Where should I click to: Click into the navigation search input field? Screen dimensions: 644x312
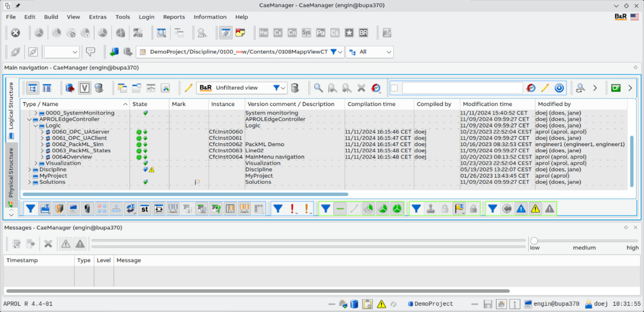click(x=462, y=88)
